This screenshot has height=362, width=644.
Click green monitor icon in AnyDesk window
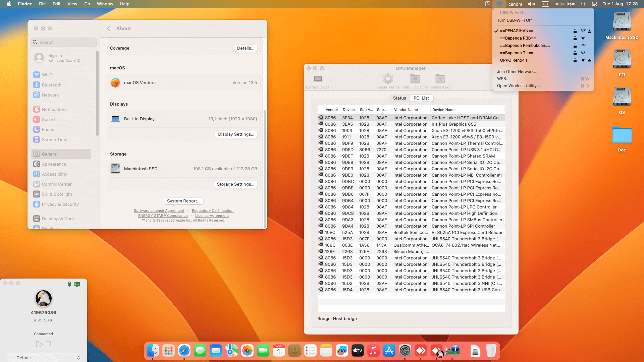(x=77, y=284)
